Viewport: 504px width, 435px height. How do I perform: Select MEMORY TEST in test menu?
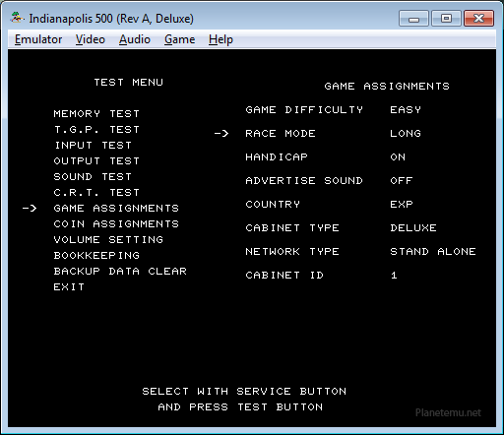coord(96,114)
